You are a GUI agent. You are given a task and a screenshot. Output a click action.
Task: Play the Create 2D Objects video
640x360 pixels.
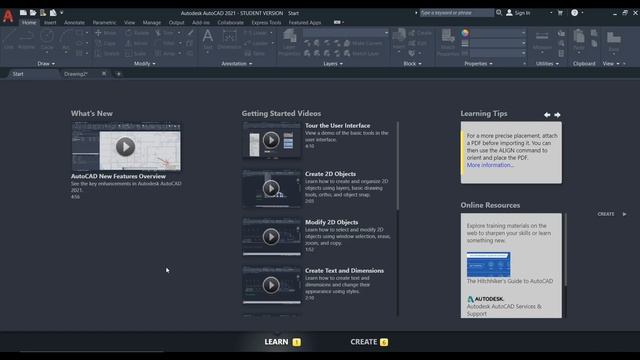tap(271, 188)
